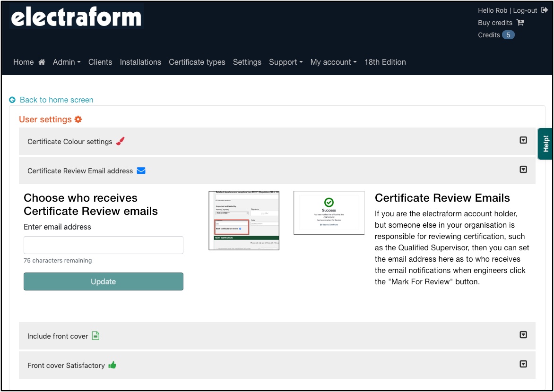Click the back arrow circle icon
The height and width of the screenshot is (392, 554).
pyautogui.click(x=12, y=100)
